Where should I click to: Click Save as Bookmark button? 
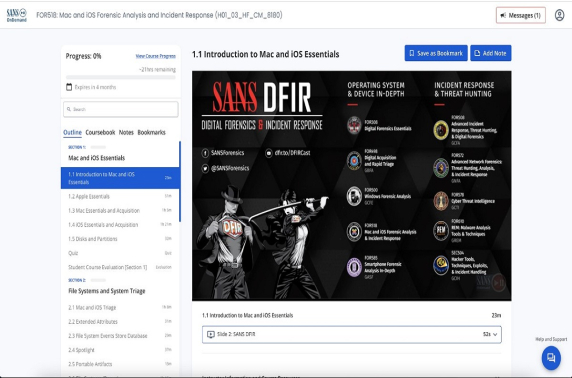pyautogui.click(x=436, y=53)
